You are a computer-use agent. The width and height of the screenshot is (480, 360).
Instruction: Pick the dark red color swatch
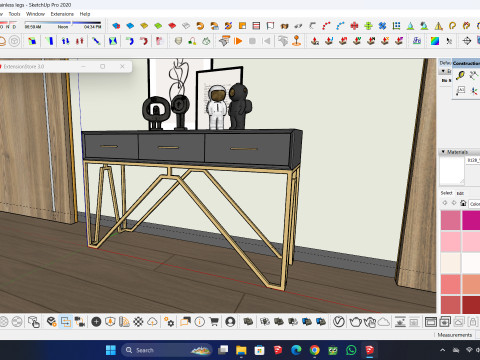click(x=471, y=305)
